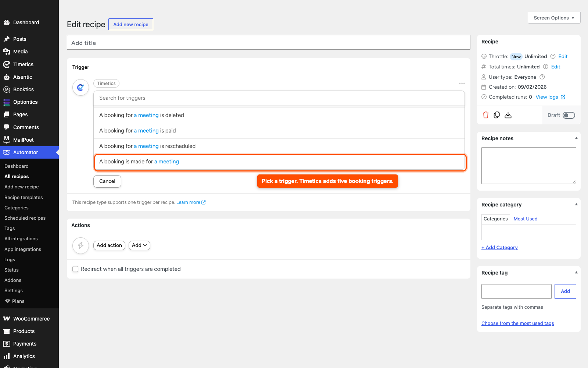
Task: Click Choose from the most used tags
Action: (x=517, y=323)
